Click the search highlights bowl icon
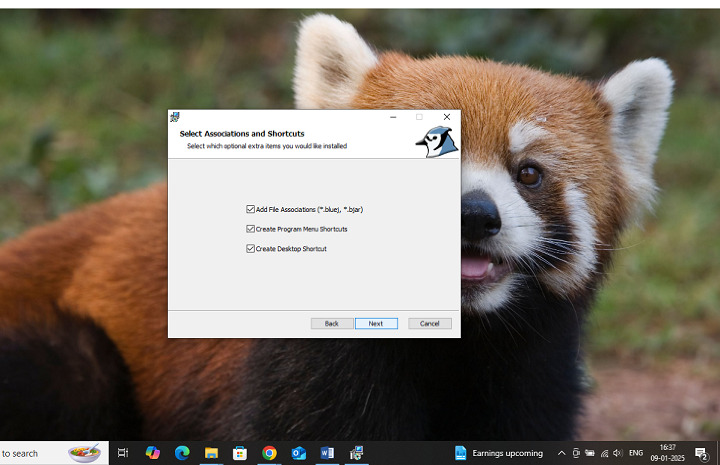The image size is (720, 465). click(84, 453)
